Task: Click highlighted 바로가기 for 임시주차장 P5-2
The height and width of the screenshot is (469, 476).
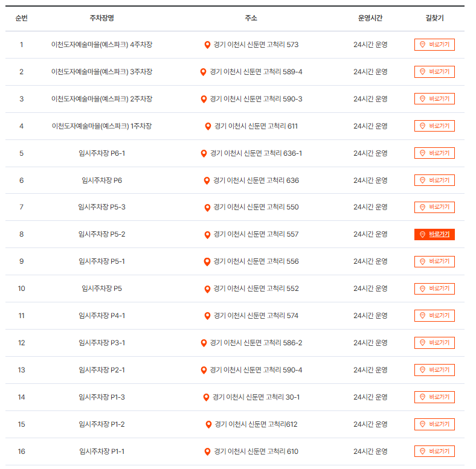Action: (434, 234)
